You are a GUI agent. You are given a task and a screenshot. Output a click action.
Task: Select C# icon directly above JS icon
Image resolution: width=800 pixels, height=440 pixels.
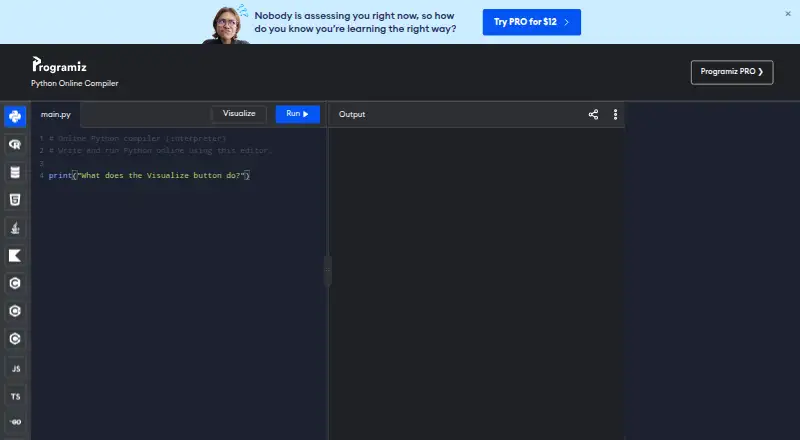pos(15,338)
